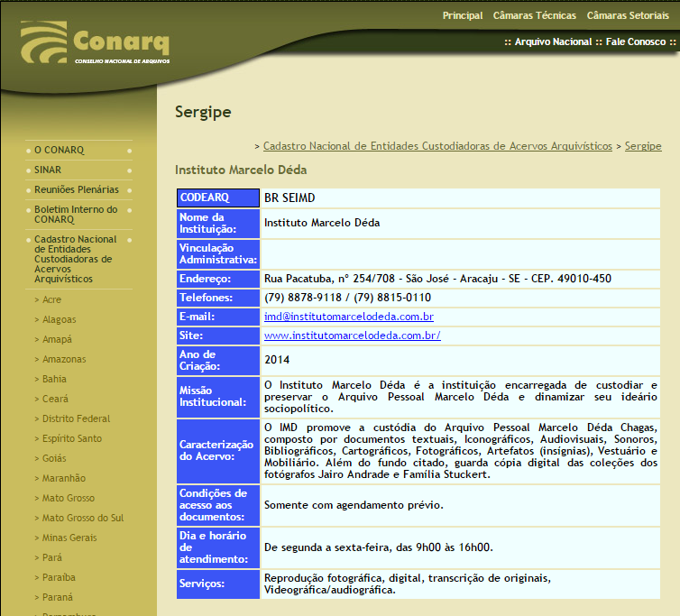Select Acre in the state list
This screenshot has width=680, height=616.
click(51, 299)
